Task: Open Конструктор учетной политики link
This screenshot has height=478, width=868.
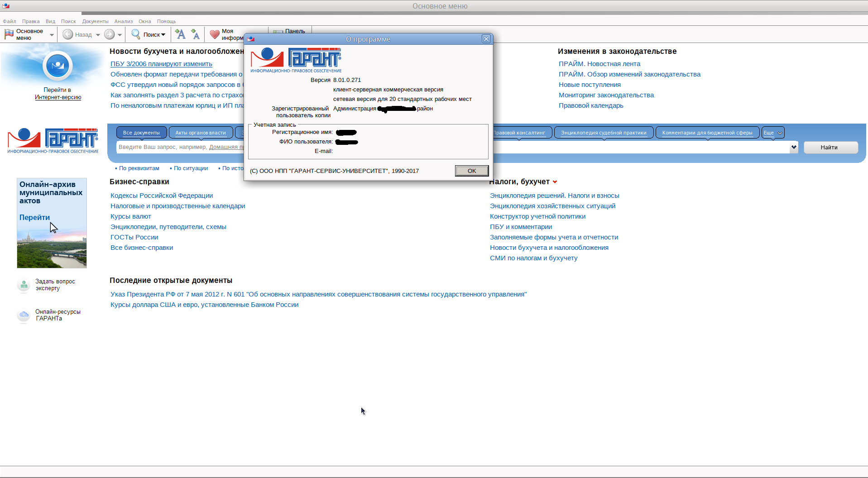Action: pyautogui.click(x=538, y=216)
